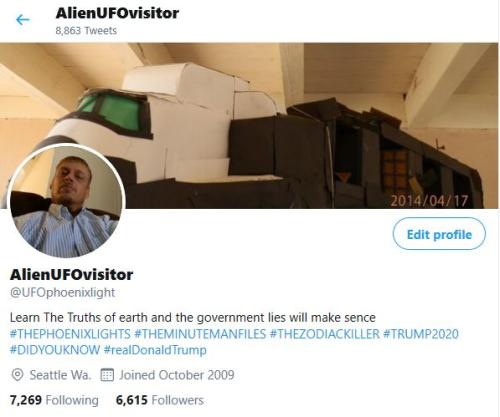View the 7,269 Following list

54,400
